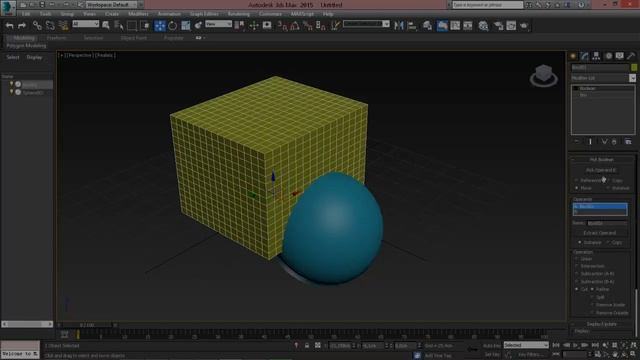The image size is (640, 360).
Task: Open the Select by Name tool
Action: [x=119, y=26]
